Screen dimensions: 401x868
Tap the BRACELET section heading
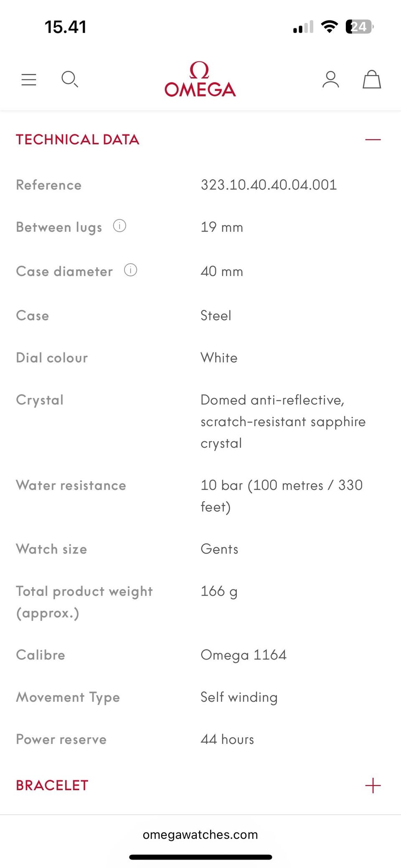[52, 785]
